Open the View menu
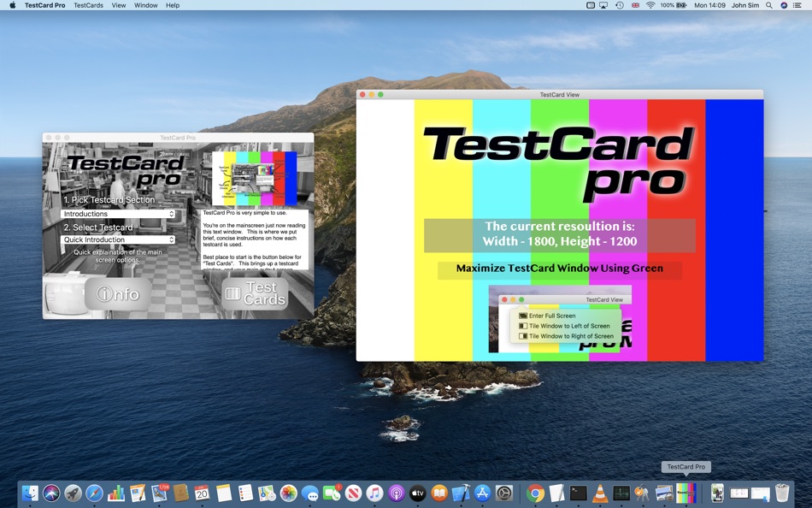This screenshot has width=812, height=508. (x=119, y=5)
